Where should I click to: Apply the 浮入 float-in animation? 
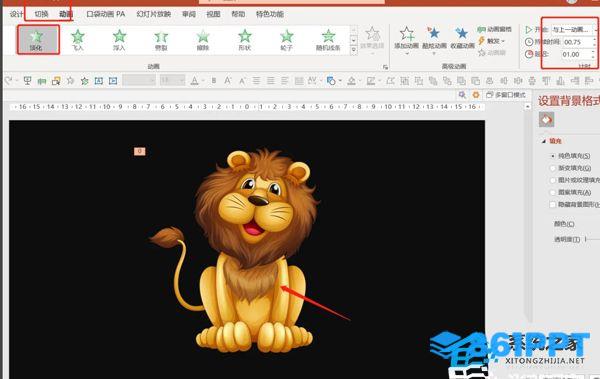tap(119, 40)
